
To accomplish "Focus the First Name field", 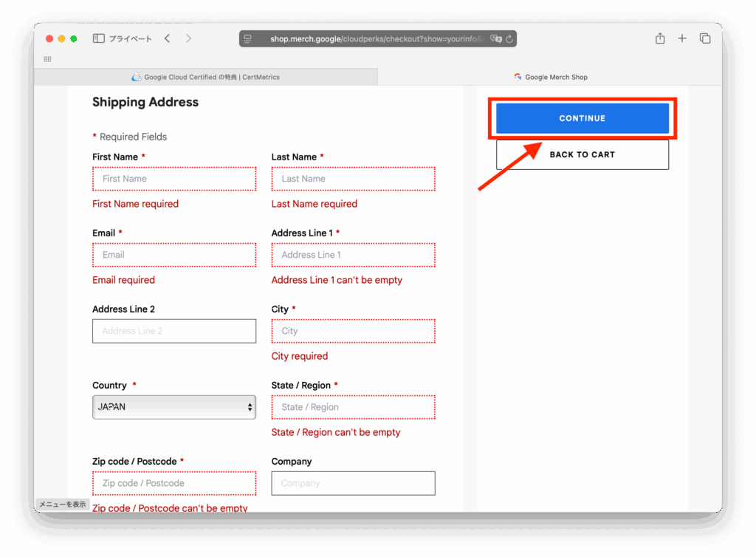I will [174, 179].
